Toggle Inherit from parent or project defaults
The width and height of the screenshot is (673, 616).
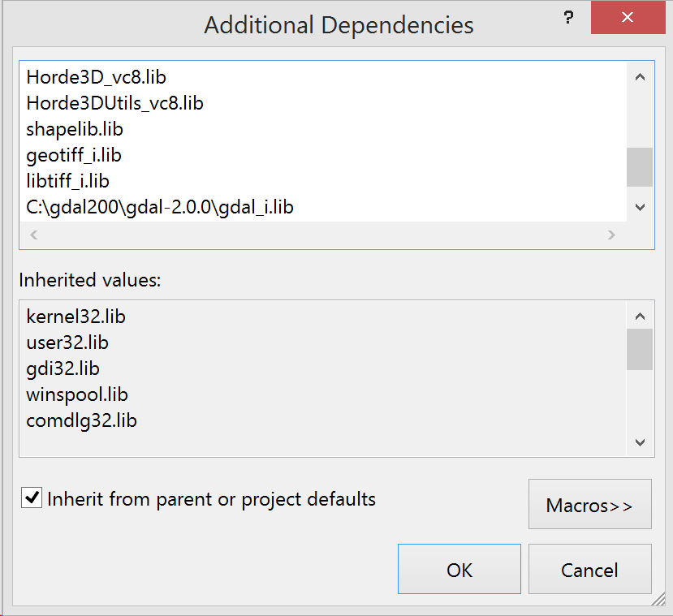pyautogui.click(x=32, y=498)
